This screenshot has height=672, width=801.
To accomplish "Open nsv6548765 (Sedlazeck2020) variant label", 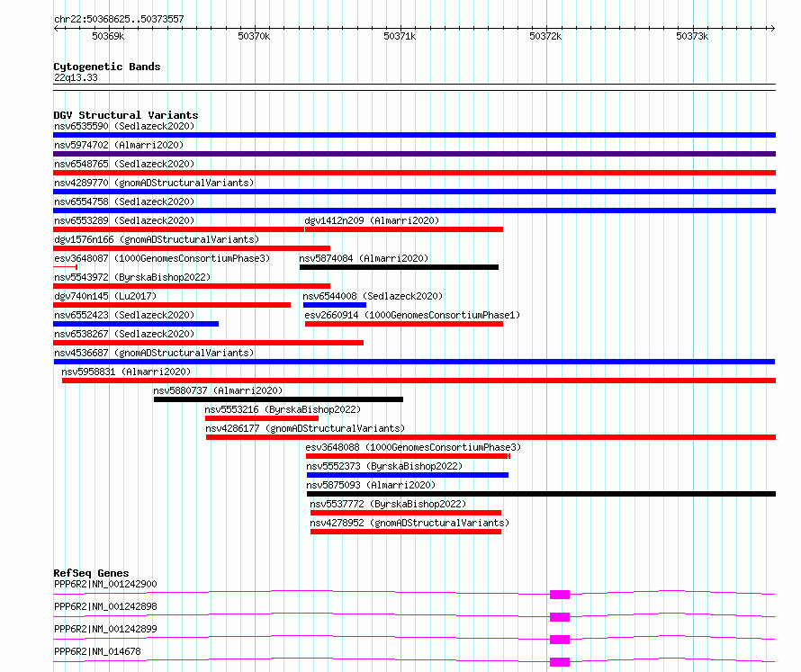I will 124,164.
